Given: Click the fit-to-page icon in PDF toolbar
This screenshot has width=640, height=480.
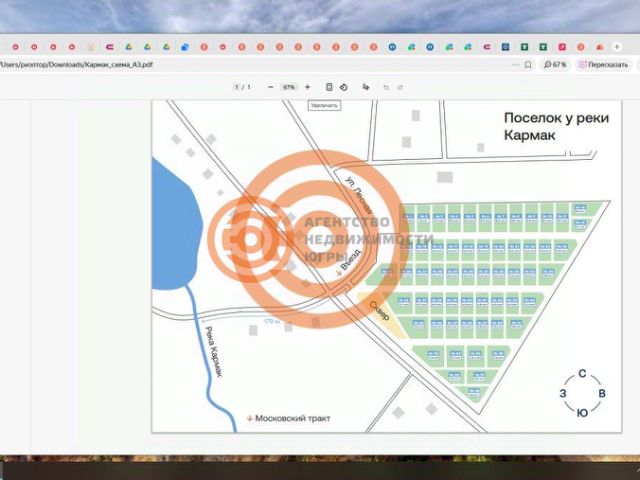Looking at the screenshot, I should [329, 87].
